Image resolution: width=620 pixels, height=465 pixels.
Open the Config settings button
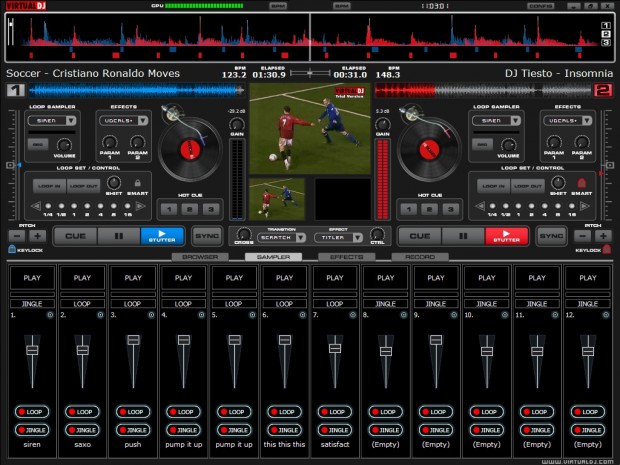click(x=541, y=6)
